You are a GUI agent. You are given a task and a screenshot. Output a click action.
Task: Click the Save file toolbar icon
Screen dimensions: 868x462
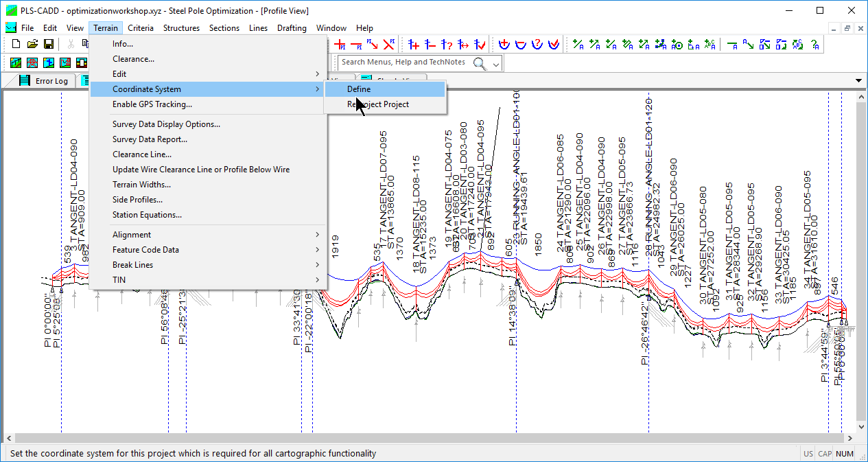[x=48, y=44]
